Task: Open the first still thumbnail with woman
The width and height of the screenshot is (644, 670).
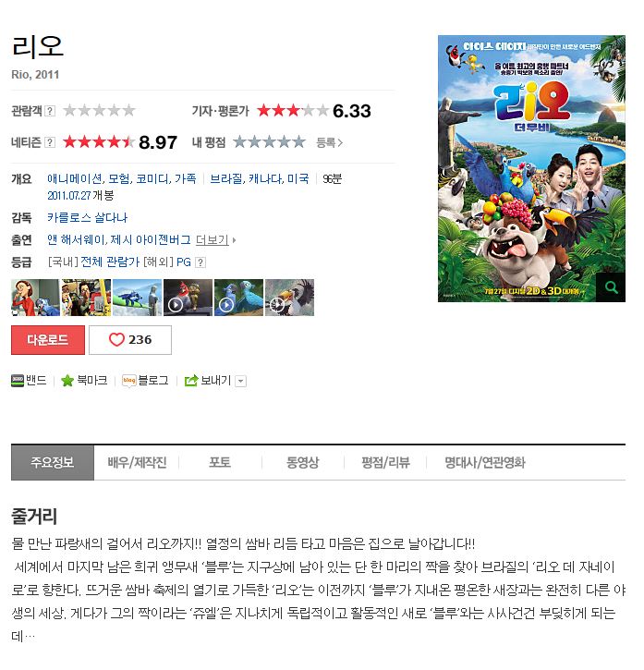Action: pos(35,298)
